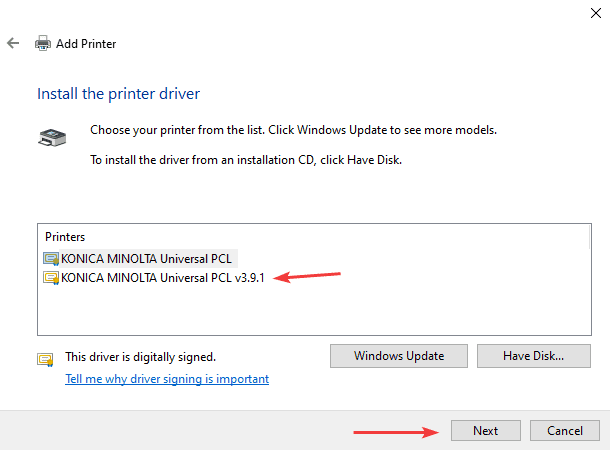Click the 'Add Printer' window title text
Image resolution: width=610 pixels, height=450 pixels.
click(86, 44)
